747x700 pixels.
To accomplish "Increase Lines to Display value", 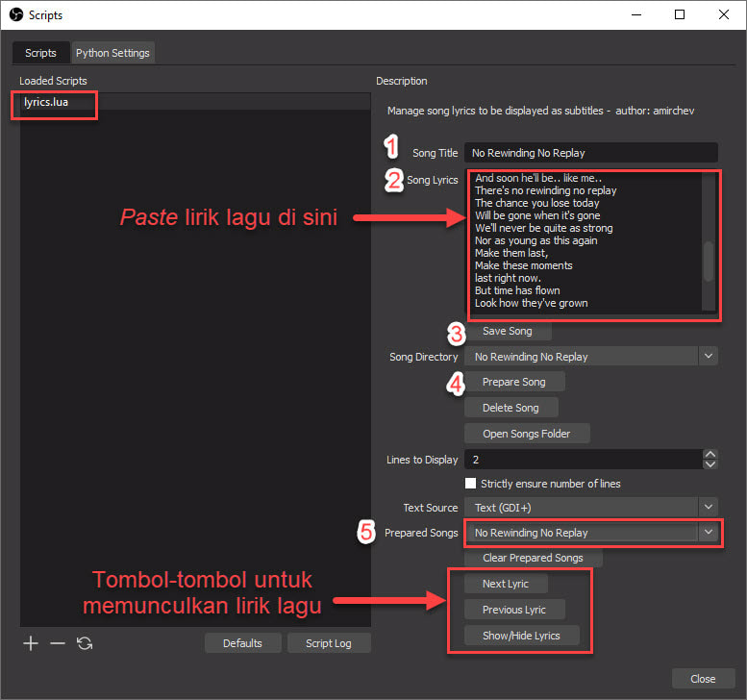I will coord(710,454).
